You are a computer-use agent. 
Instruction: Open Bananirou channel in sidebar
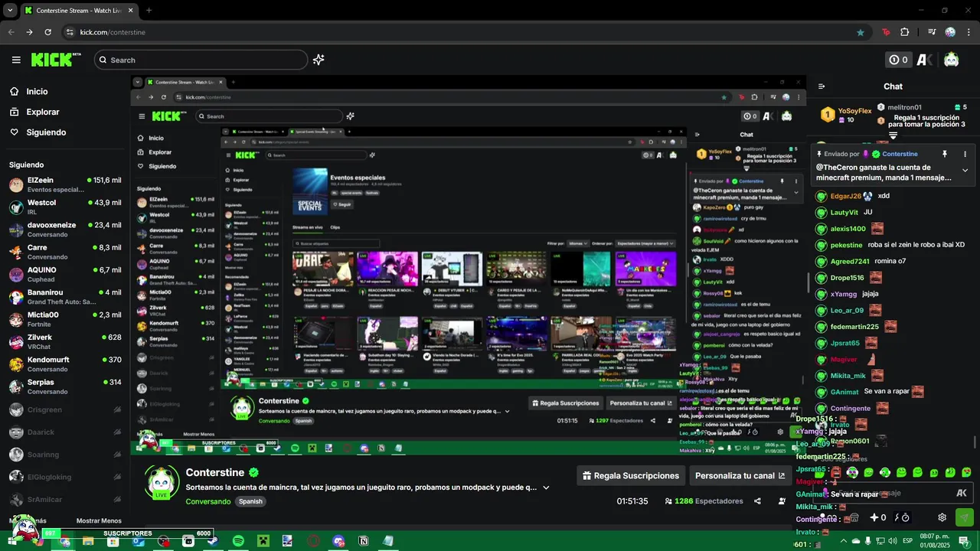(x=65, y=296)
